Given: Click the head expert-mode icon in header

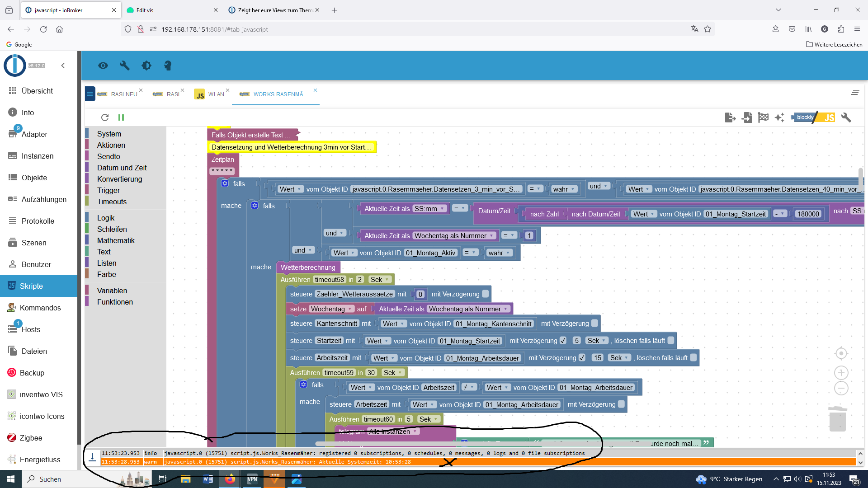Looking at the screenshot, I should click(168, 66).
